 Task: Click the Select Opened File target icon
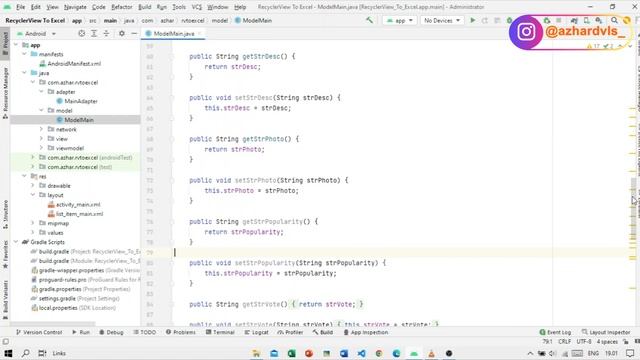[x=82, y=33]
